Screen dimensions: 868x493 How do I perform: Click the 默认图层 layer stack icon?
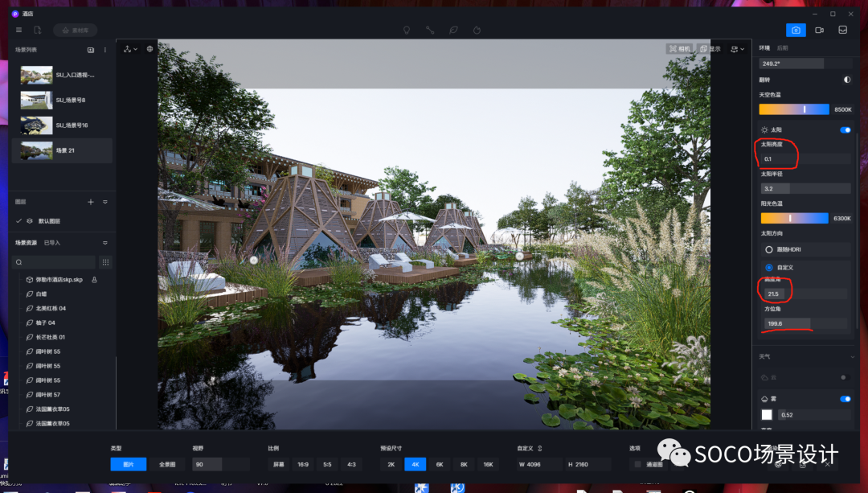tap(30, 221)
